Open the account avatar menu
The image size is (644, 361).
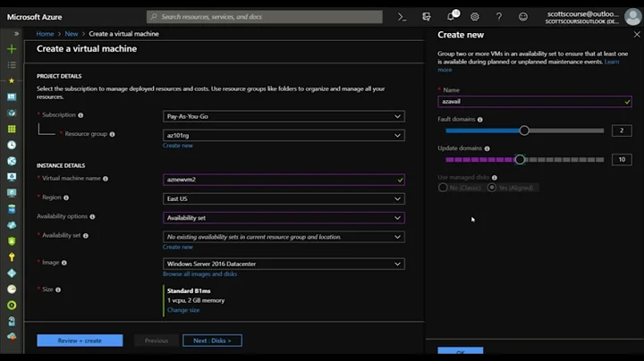632,17
